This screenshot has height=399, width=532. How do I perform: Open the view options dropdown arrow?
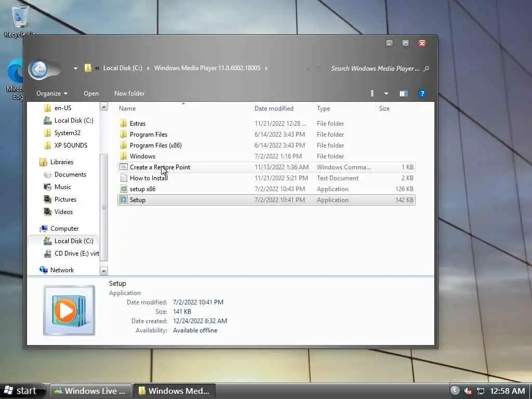pos(386,94)
